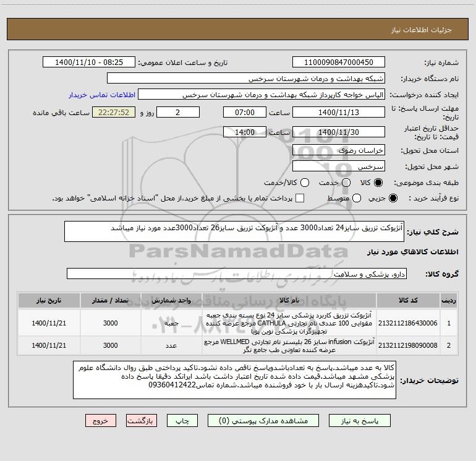Click the CATHULA angiocath product name cell
476x461 pixels.
289,323
